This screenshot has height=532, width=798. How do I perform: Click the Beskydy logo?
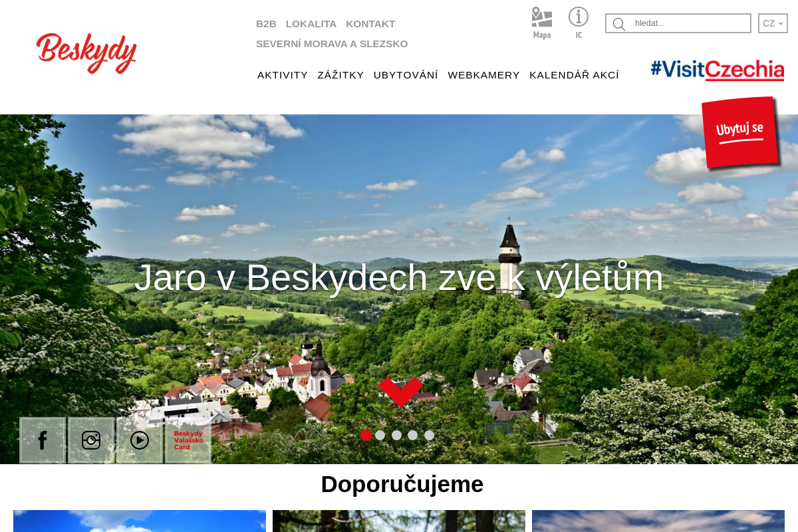86,53
